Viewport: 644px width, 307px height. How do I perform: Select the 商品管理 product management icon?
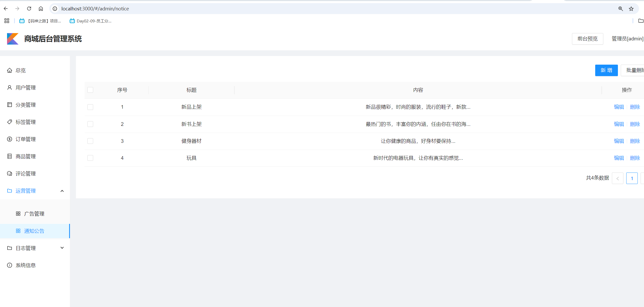9,156
